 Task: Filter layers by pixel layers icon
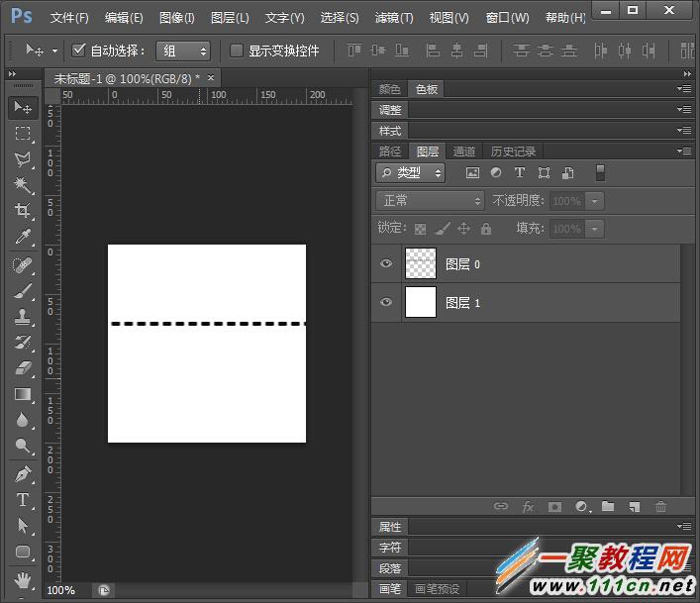pos(472,172)
